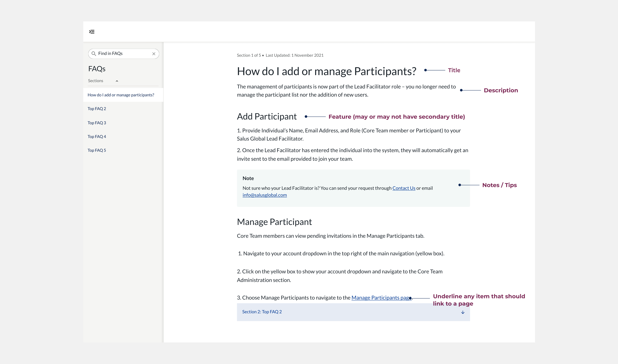Click the down arrow in Section 2 bar

[x=462, y=312]
